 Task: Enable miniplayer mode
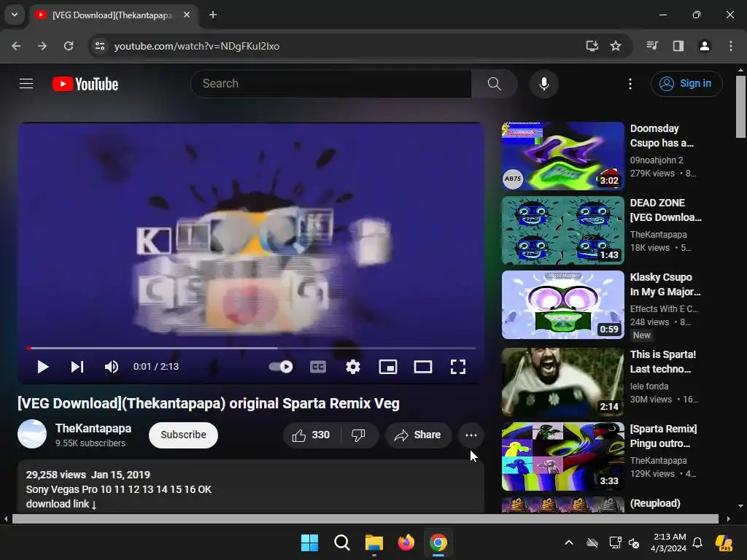388,367
